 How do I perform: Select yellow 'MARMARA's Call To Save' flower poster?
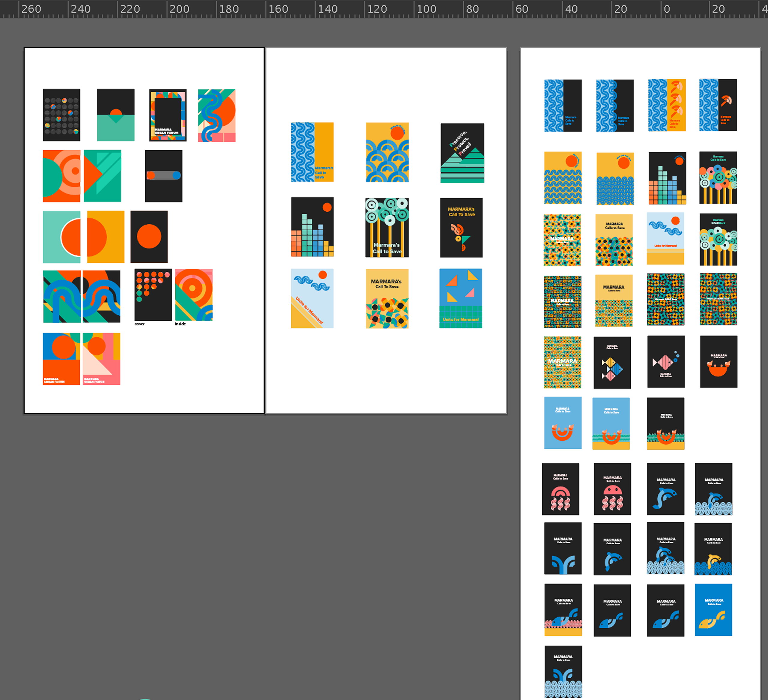pos(387,298)
